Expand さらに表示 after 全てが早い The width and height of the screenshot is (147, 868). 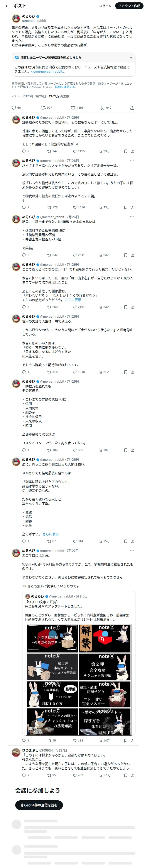[x=51, y=534]
